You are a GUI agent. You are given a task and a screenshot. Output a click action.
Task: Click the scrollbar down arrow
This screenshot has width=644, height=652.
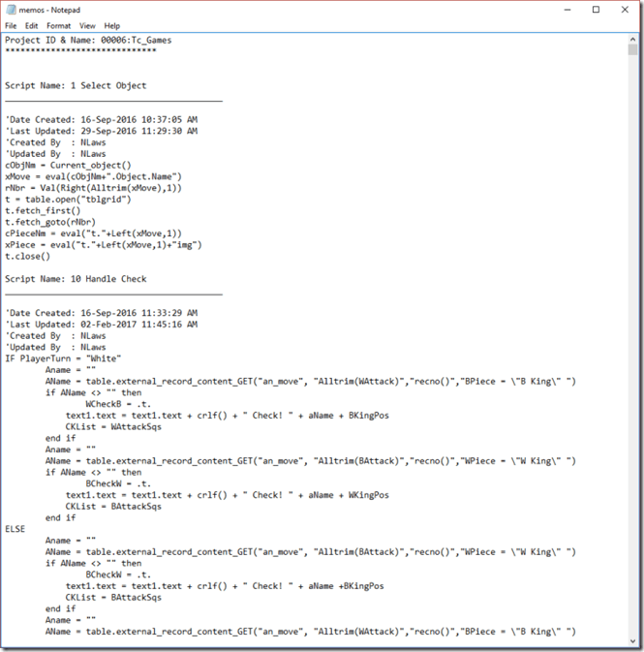point(632,641)
